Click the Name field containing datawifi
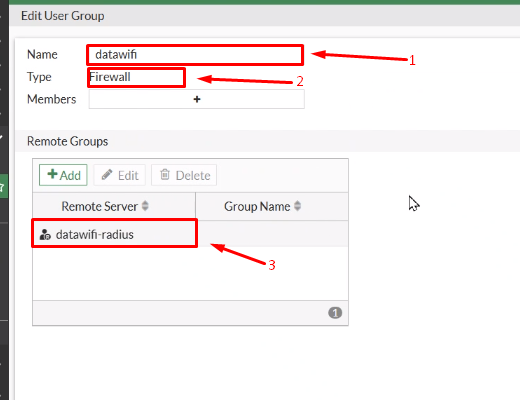The image size is (520, 400). point(195,55)
